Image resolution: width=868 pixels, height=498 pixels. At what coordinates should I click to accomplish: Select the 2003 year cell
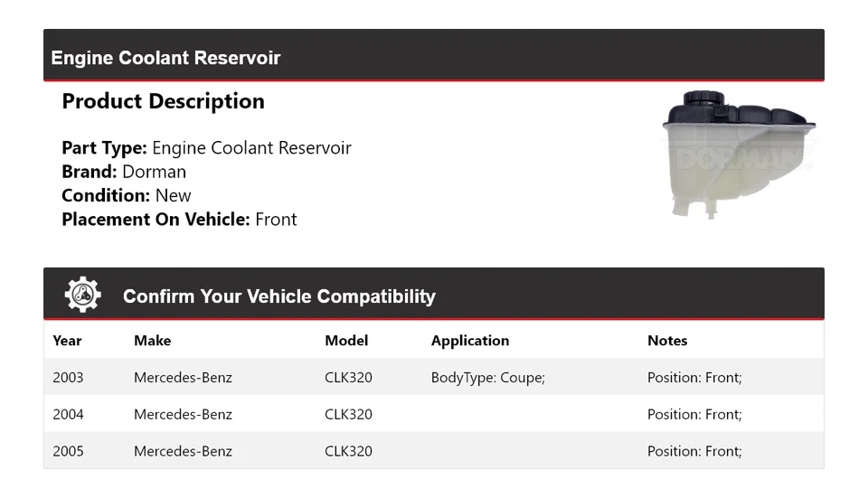[68, 378]
